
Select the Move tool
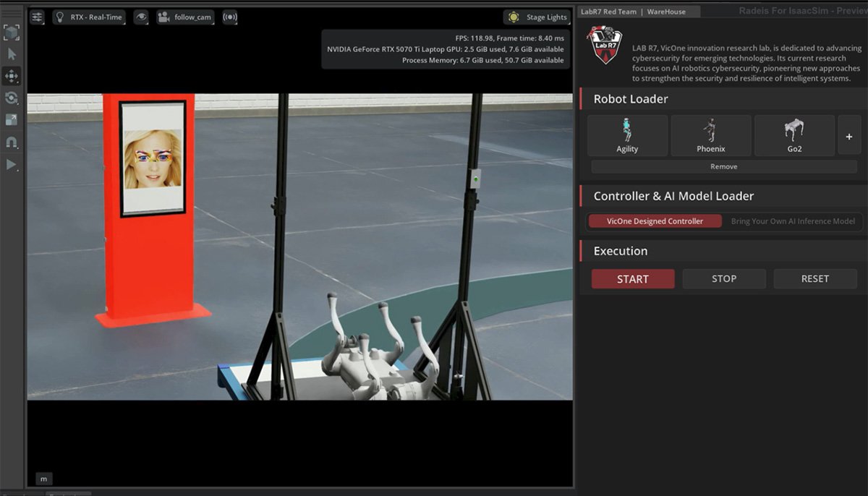coord(12,76)
